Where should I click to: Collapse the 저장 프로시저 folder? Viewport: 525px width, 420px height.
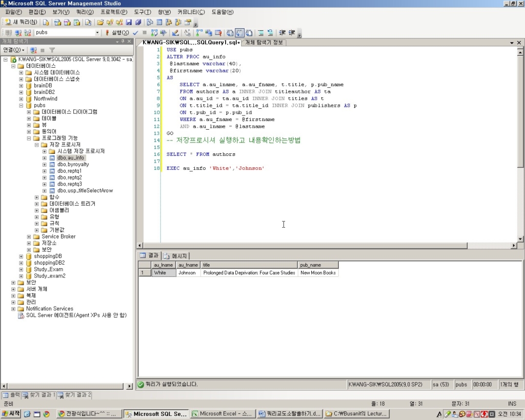pos(37,145)
